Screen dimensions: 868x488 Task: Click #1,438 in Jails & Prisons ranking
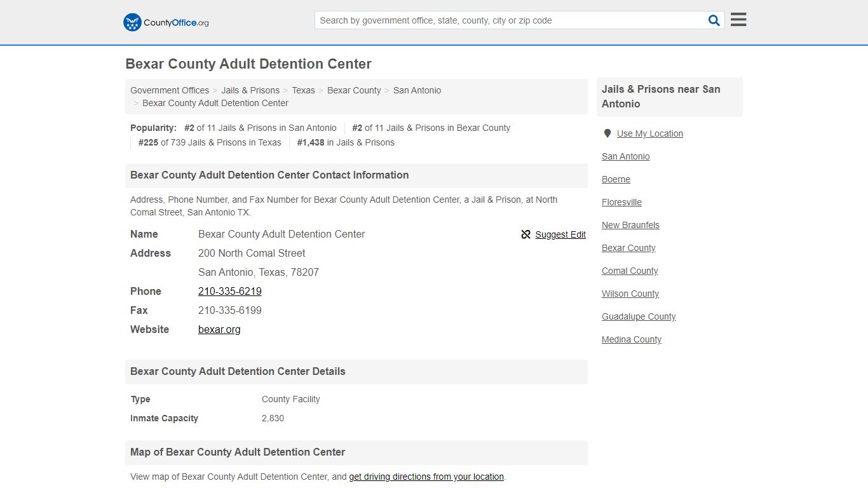pyautogui.click(x=346, y=142)
